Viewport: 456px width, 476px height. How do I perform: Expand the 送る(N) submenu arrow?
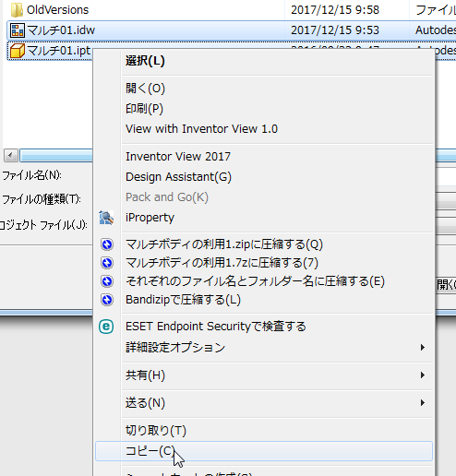423,403
